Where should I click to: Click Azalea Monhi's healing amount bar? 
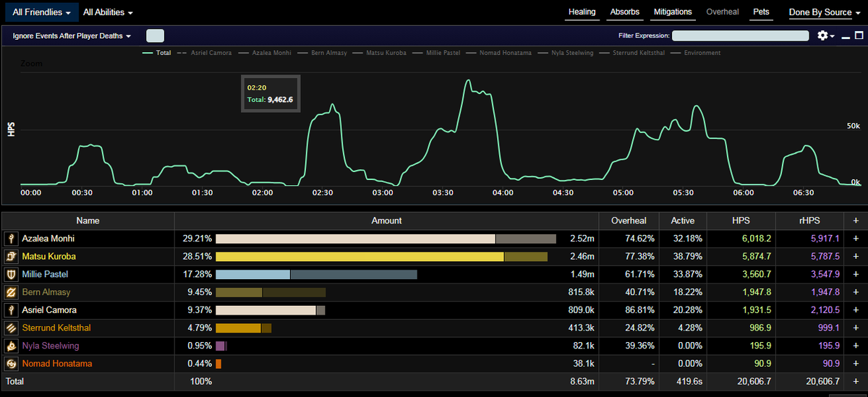coord(386,239)
